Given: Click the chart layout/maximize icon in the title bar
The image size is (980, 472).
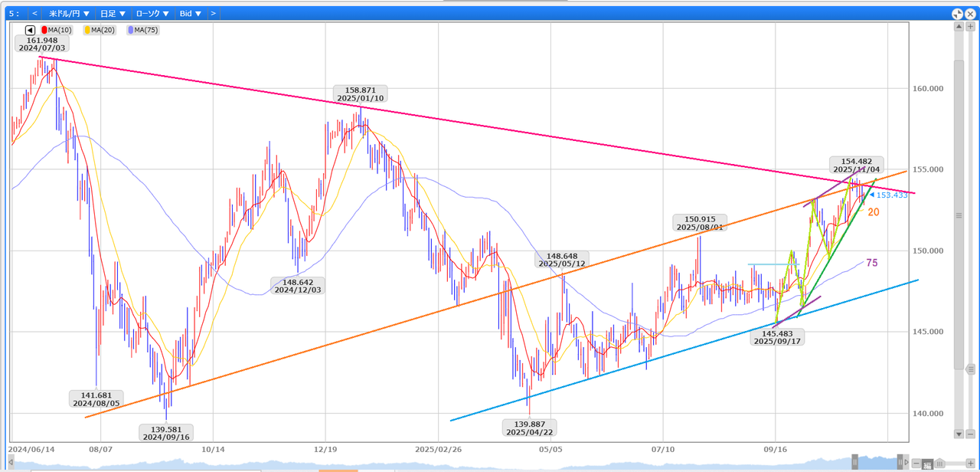Looking at the screenshot, I should pyautogui.click(x=958, y=14).
